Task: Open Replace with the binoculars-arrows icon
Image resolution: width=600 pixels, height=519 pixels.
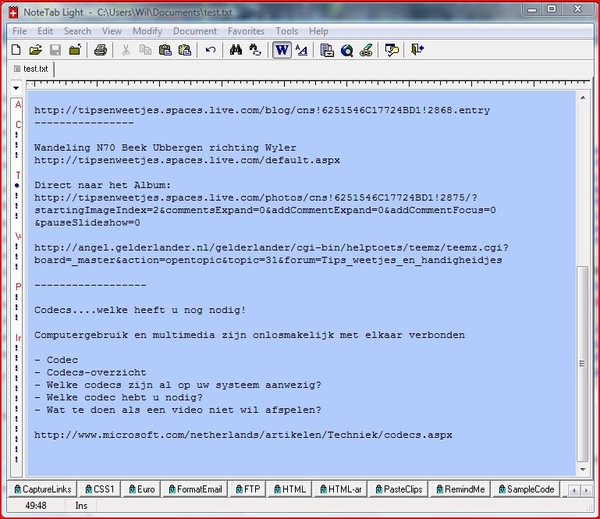Action: tap(255, 50)
